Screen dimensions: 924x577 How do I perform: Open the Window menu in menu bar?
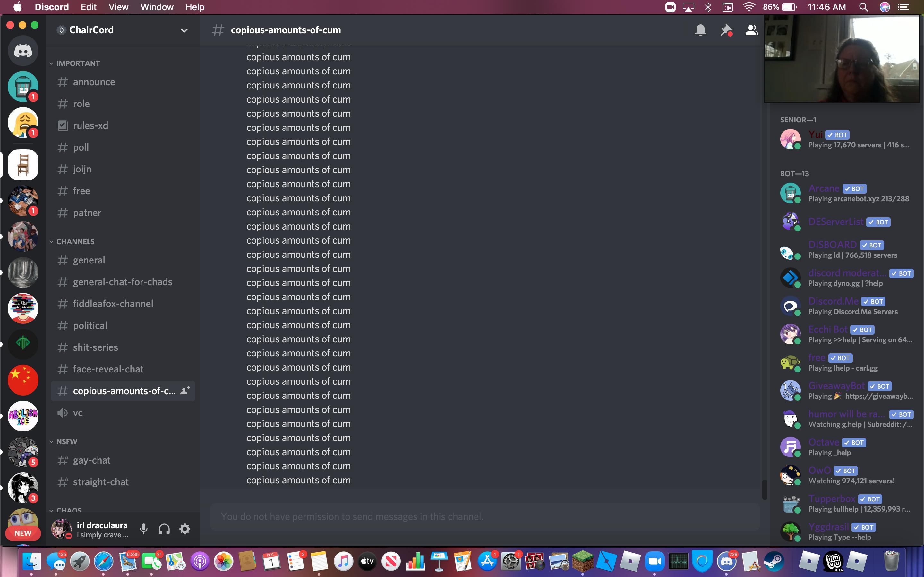pos(157,7)
